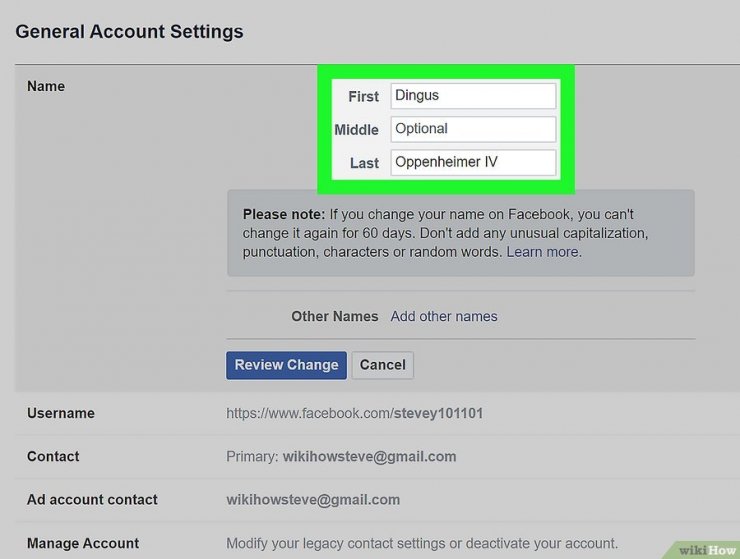Viewport: 740px width, 559px height.
Task: Expand the Ad account contact row
Action: [x=92, y=500]
